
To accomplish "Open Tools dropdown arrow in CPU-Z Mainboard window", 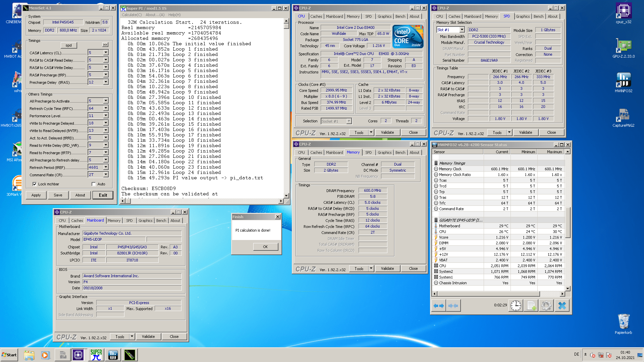I will tap(132, 337).
